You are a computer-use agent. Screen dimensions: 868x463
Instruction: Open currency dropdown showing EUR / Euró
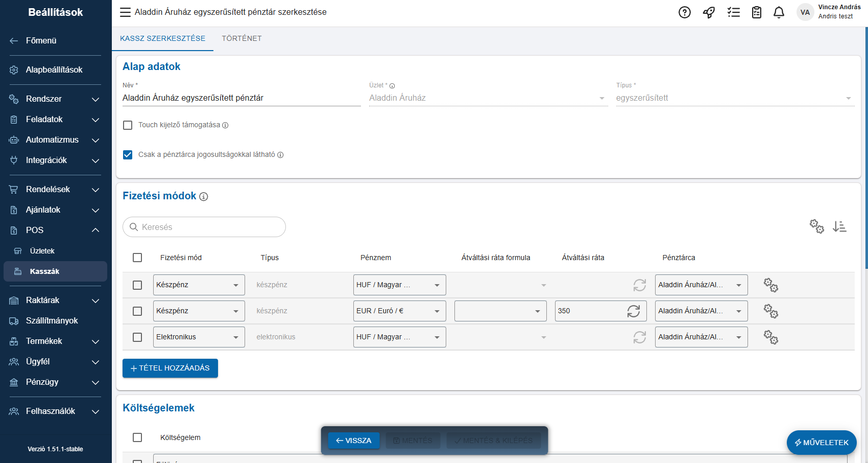[x=399, y=311]
